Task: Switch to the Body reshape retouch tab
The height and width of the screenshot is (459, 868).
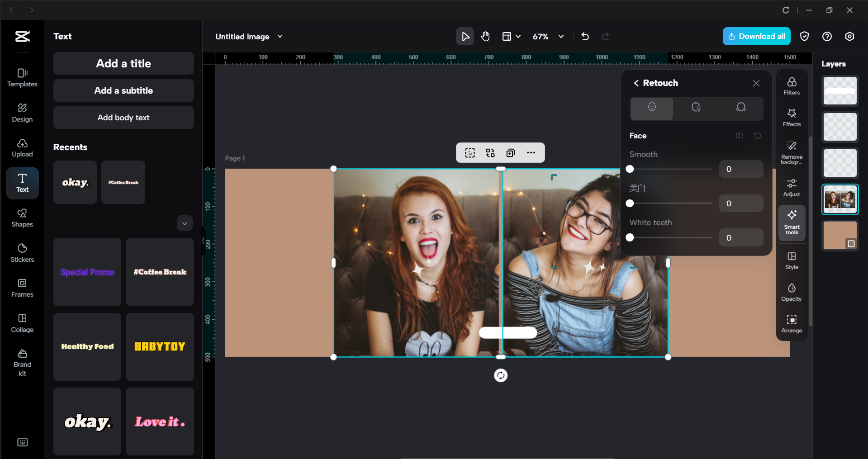Action: point(741,108)
